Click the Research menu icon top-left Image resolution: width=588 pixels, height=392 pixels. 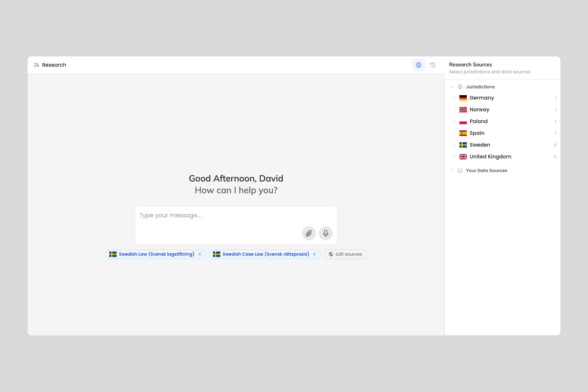tap(36, 65)
